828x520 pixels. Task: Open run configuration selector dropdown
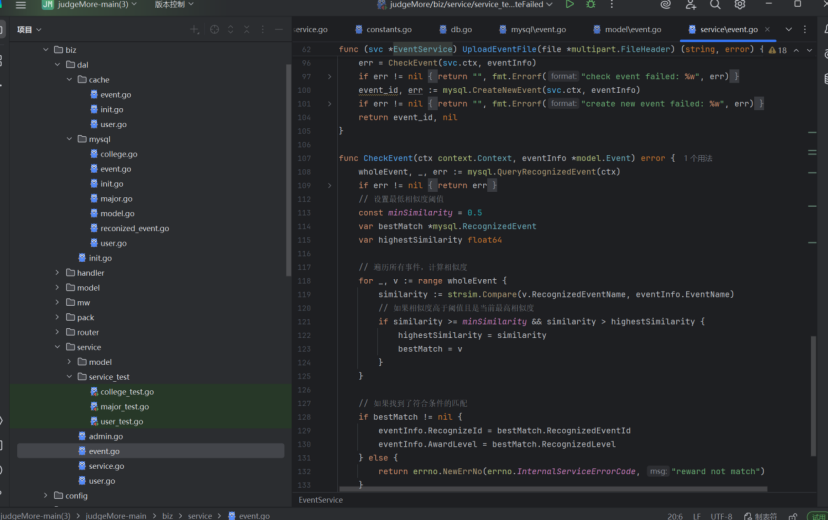point(465,4)
